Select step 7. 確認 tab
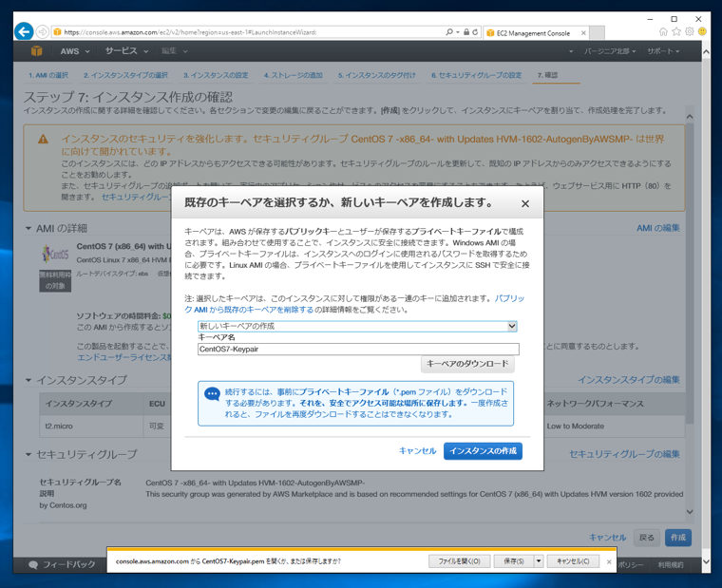 coord(547,75)
